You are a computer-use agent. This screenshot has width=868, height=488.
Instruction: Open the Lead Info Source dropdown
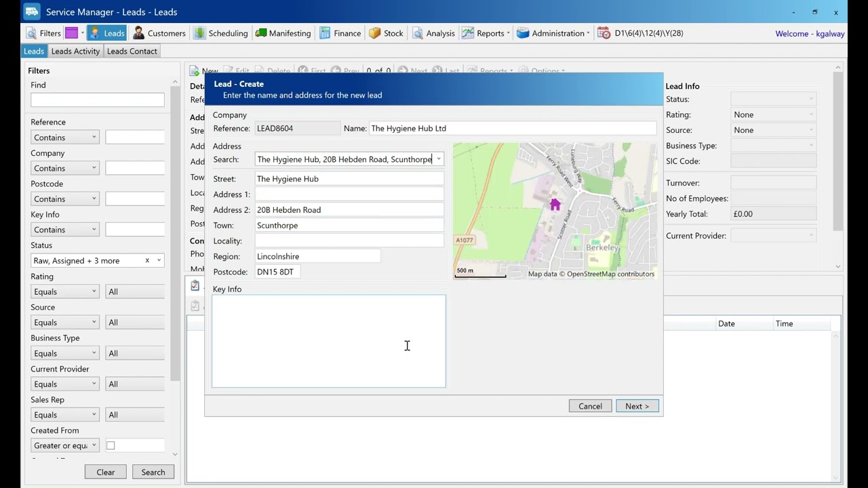(x=774, y=130)
